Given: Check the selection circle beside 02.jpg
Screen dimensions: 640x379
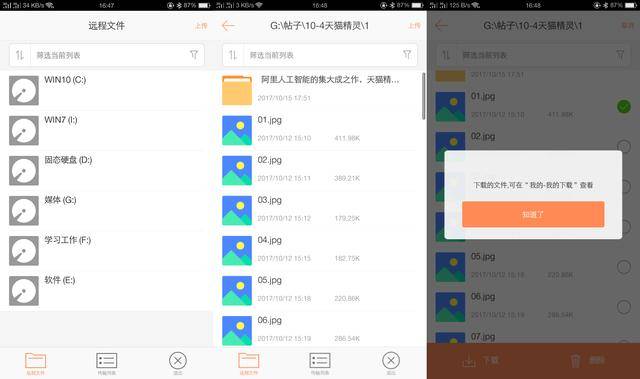Looking at the screenshot, I should (x=624, y=146).
